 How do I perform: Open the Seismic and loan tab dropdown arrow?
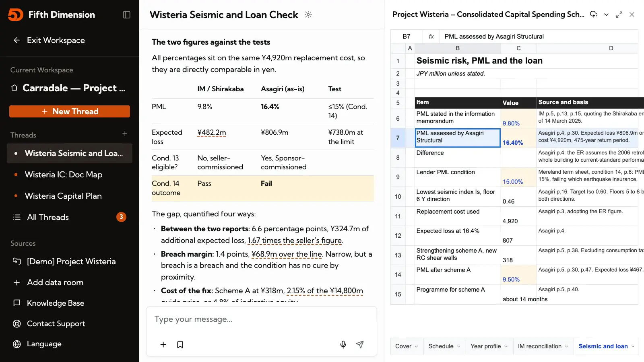[633, 346]
